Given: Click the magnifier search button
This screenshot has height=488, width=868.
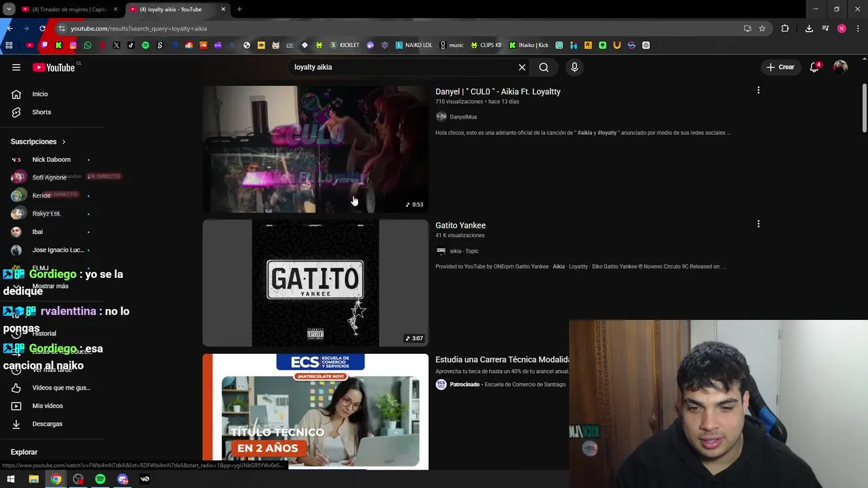Looking at the screenshot, I should (x=544, y=67).
